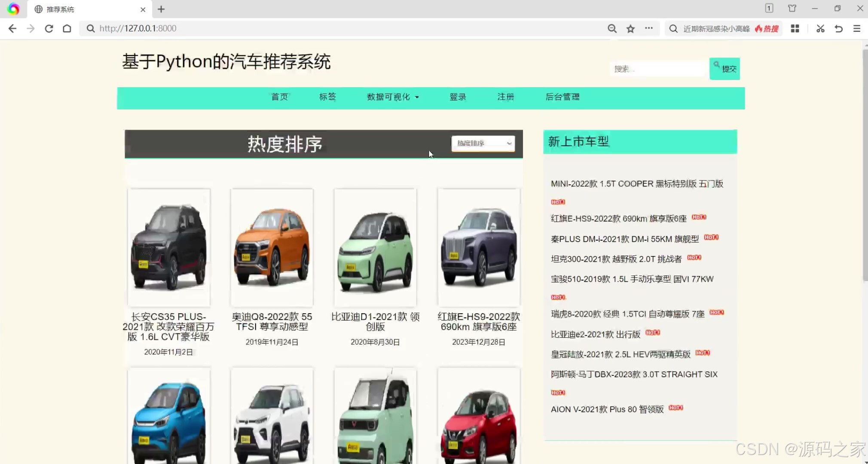The image size is (868, 464).
Task: Open the 标签 navigation item
Action: 327,97
